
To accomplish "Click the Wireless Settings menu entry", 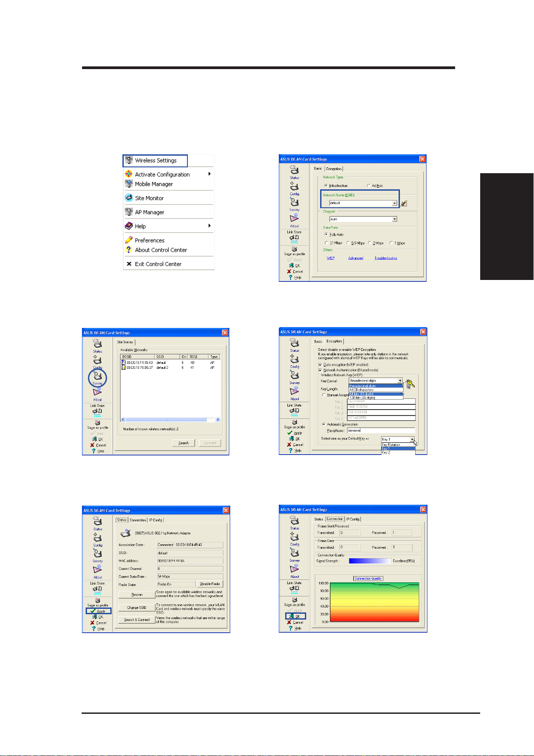I will (x=155, y=160).
